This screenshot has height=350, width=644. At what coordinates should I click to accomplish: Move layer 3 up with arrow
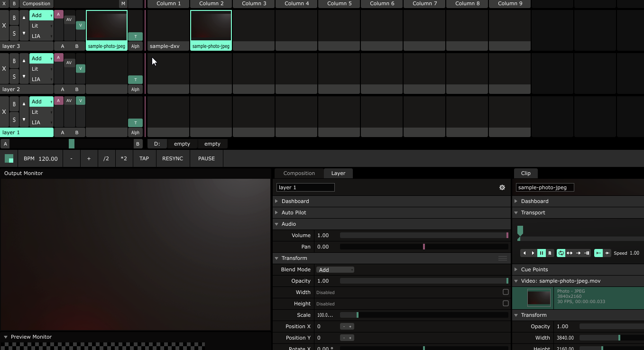click(24, 18)
